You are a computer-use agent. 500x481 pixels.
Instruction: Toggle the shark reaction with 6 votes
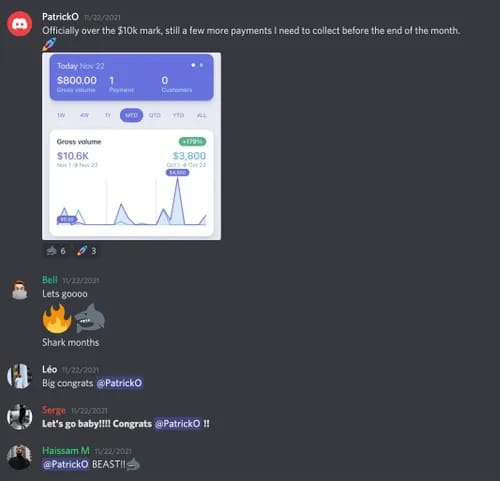point(56,251)
